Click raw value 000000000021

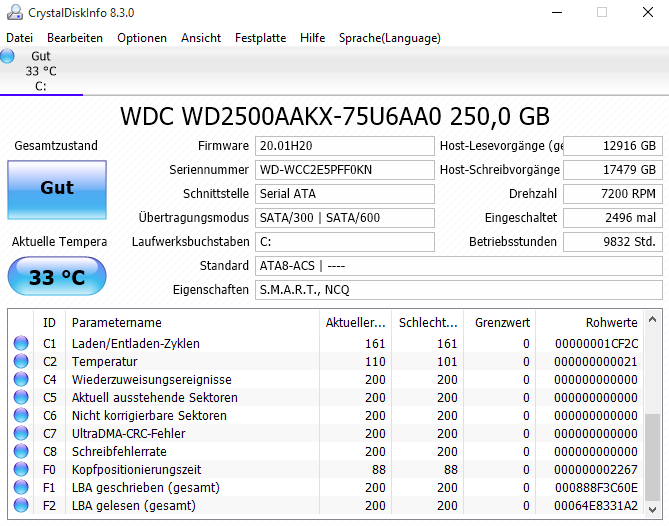596,361
